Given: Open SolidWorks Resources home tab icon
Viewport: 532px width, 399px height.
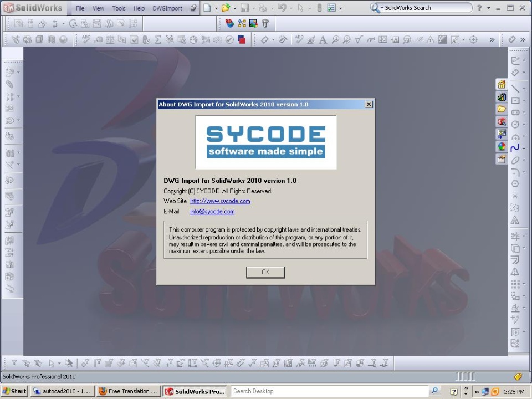Looking at the screenshot, I should pos(502,84).
